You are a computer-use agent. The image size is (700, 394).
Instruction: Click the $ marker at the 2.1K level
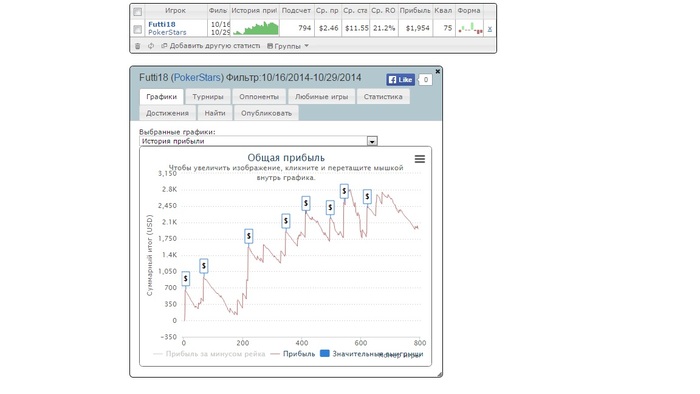click(x=286, y=221)
